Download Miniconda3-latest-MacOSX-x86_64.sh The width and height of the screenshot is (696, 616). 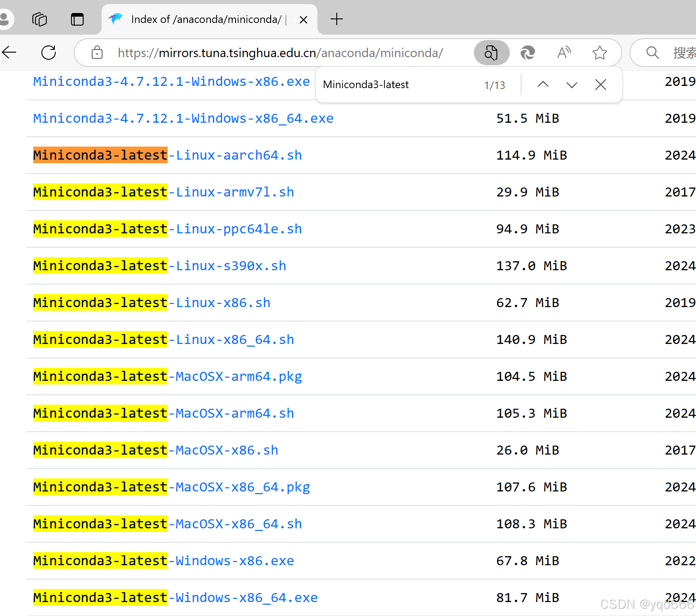(x=168, y=524)
